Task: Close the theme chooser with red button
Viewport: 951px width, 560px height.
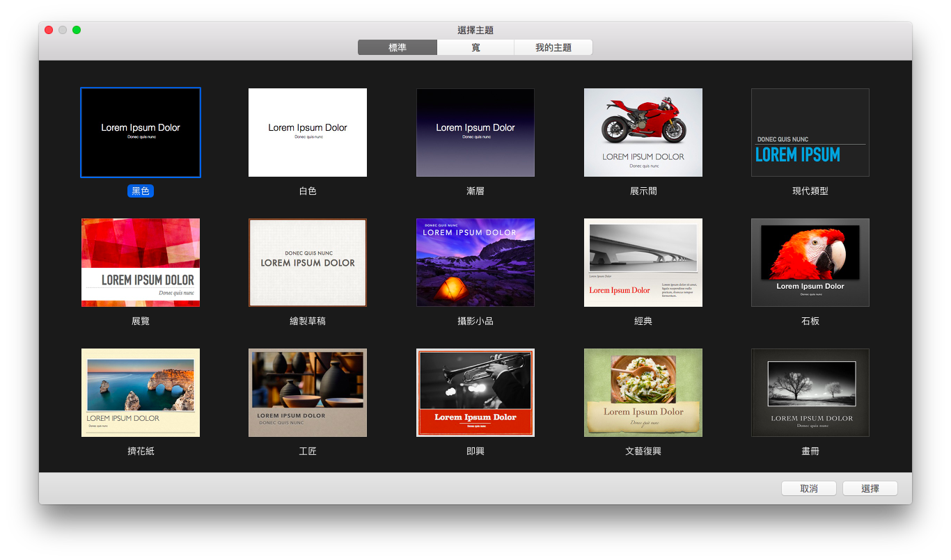Action: point(49,30)
